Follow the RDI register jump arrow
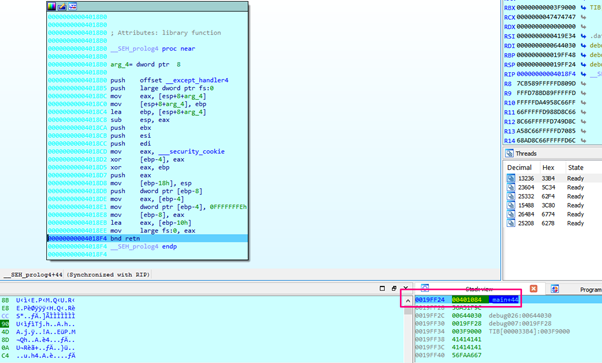 click(x=584, y=45)
